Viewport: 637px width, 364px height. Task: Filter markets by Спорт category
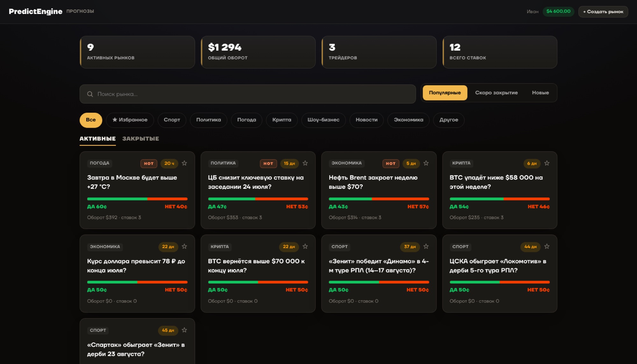coord(172,120)
